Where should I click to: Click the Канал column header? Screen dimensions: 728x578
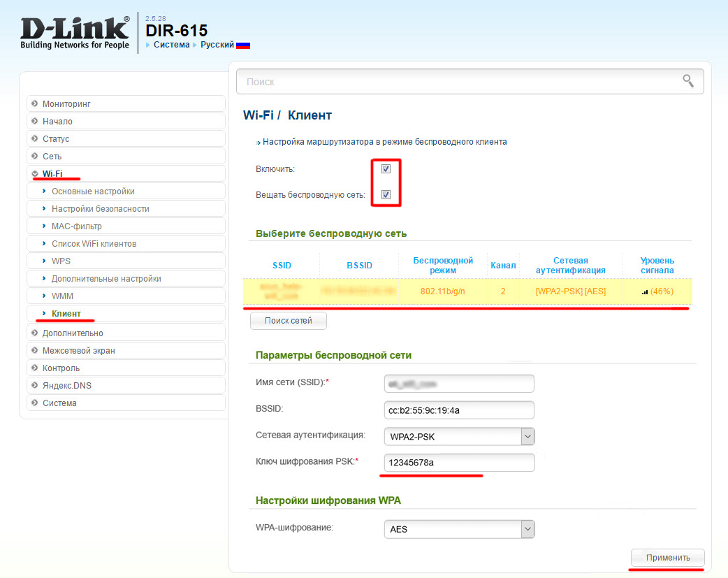tap(503, 266)
